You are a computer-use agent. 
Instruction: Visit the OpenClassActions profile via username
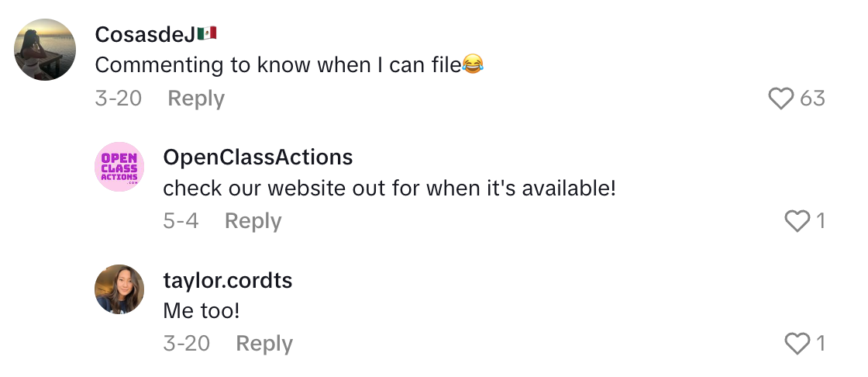pyautogui.click(x=258, y=157)
